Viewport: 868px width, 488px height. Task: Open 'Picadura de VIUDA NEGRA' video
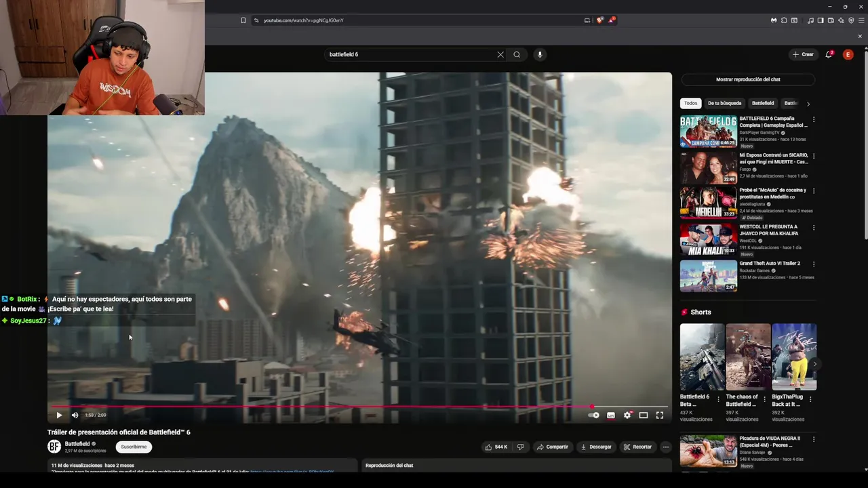pos(709,451)
